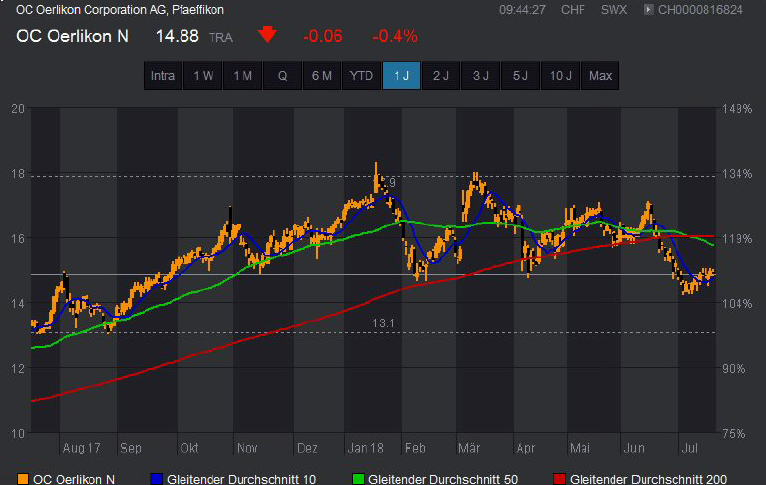Show the 5 J chart range
This screenshot has width=766, height=485.
click(x=520, y=76)
